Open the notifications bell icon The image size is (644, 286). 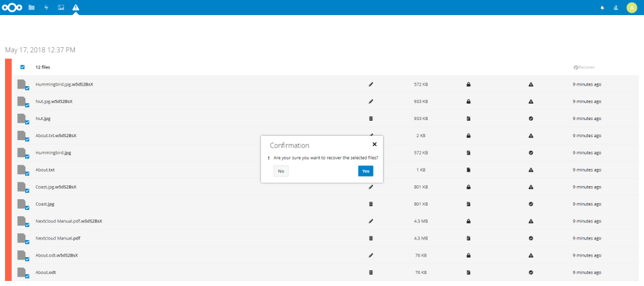pos(602,8)
